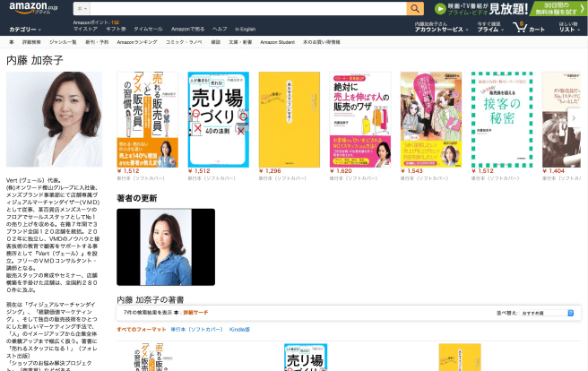Viewport: 588px width, 371px height.
Task: Click the orange search magnifier button
Action: (x=415, y=8)
